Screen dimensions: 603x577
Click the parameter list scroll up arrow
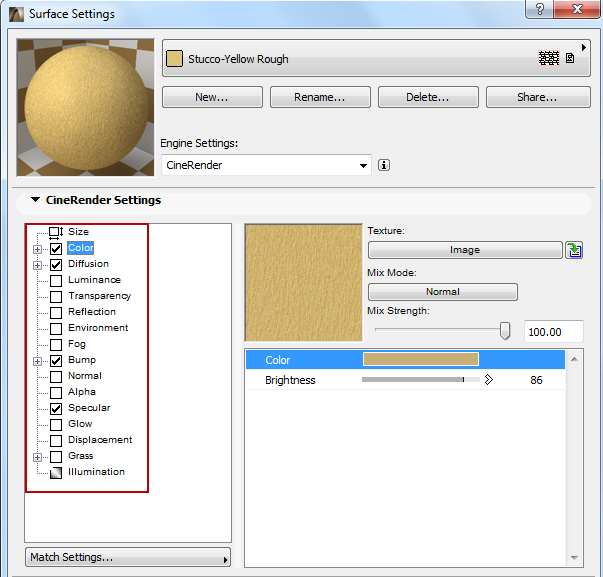(574, 359)
